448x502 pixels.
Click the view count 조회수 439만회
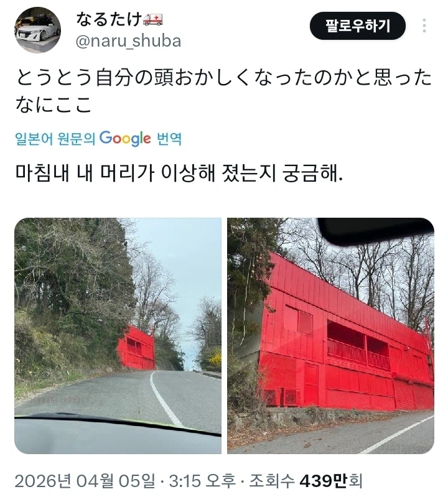(306, 481)
